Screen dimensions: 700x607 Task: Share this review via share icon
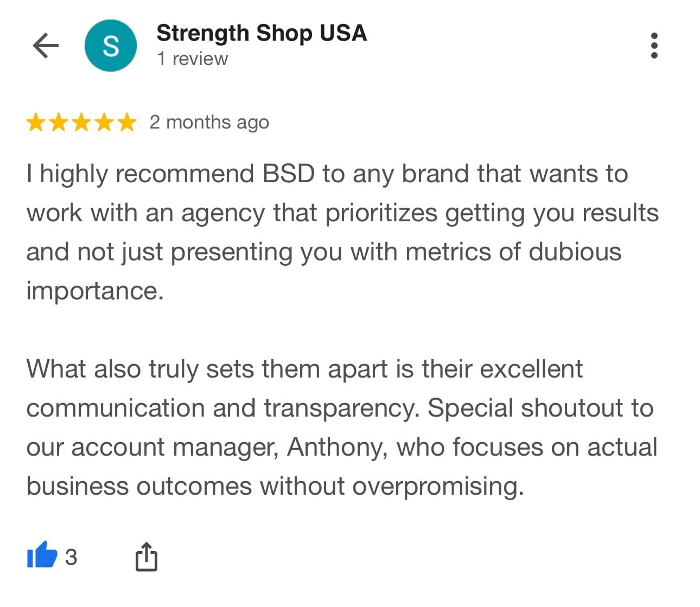pyautogui.click(x=146, y=556)
